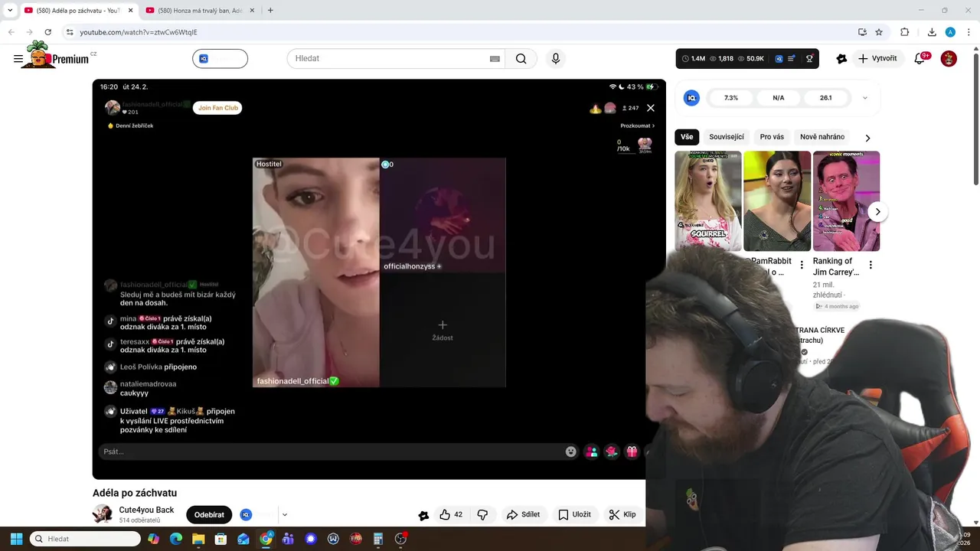The width and height of the screenshot is (980, 551).
Task: Open the middle short with dark-haired woman
Action: (x=777, y=201)
